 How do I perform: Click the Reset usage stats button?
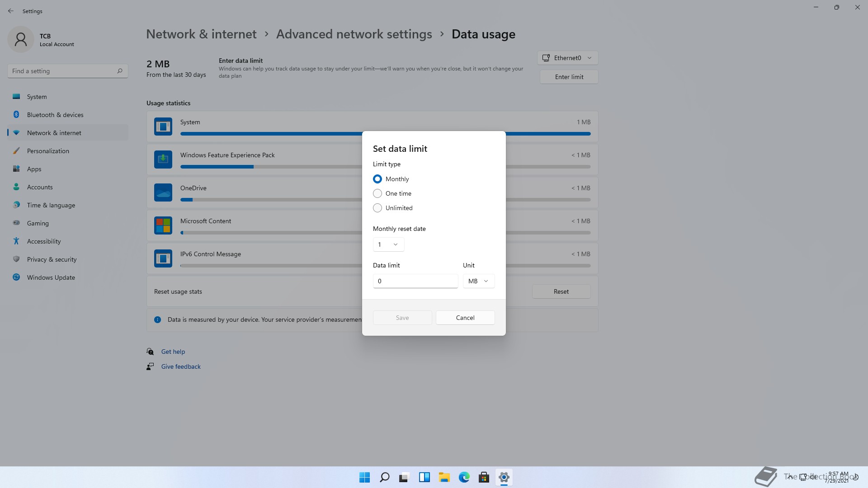[x=561, y=291]
